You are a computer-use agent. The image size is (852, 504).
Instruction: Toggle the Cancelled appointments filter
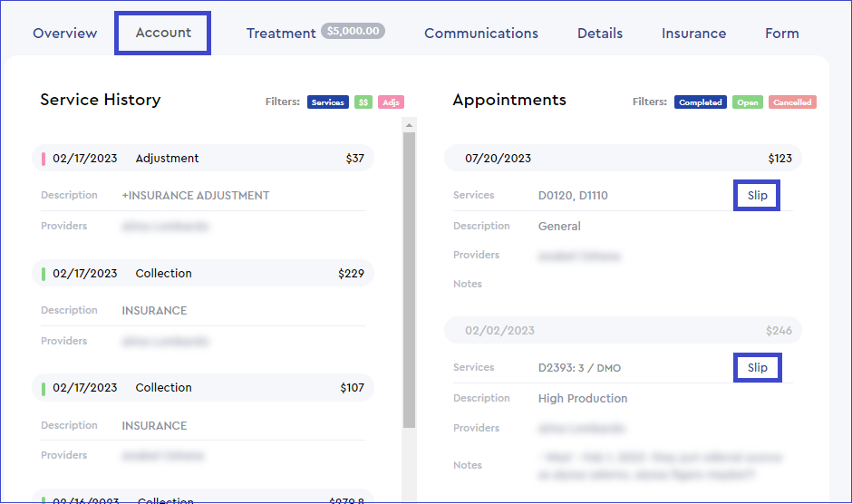(x=792, y=102)
